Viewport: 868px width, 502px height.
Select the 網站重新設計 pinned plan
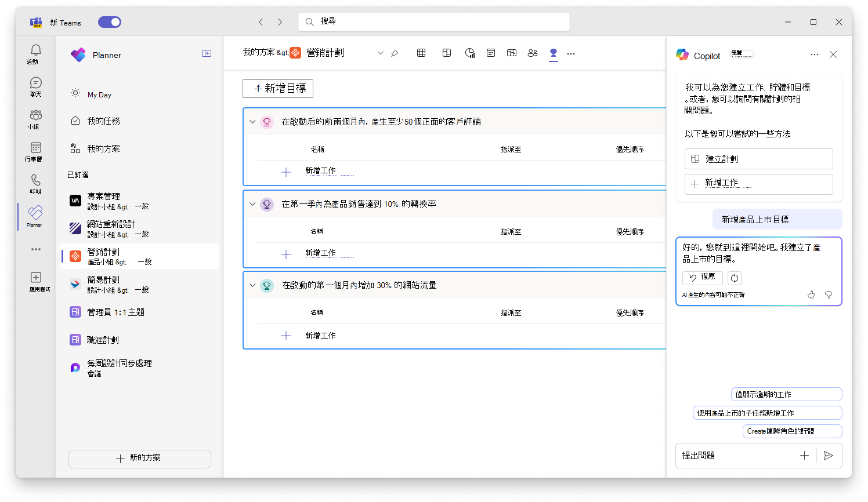[x=140, y=228]
